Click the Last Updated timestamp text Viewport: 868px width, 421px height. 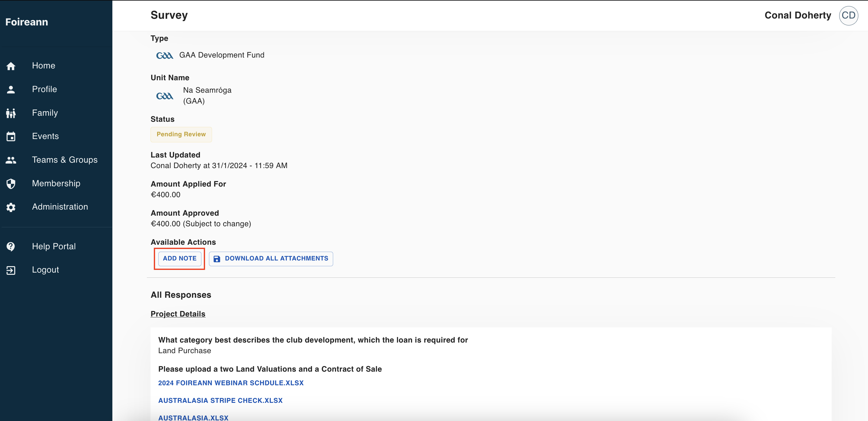219,165
